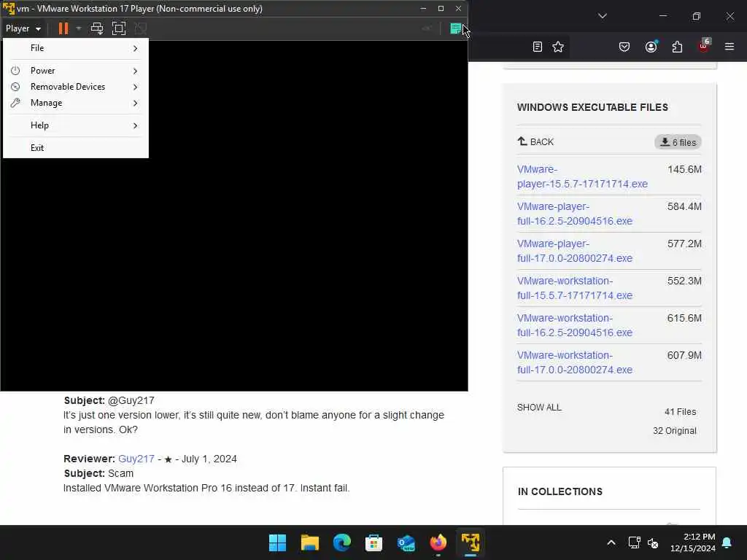
Task: Click the IN COLLECTIONS heading
Action: pyautogui.click(x=560, y=491)
